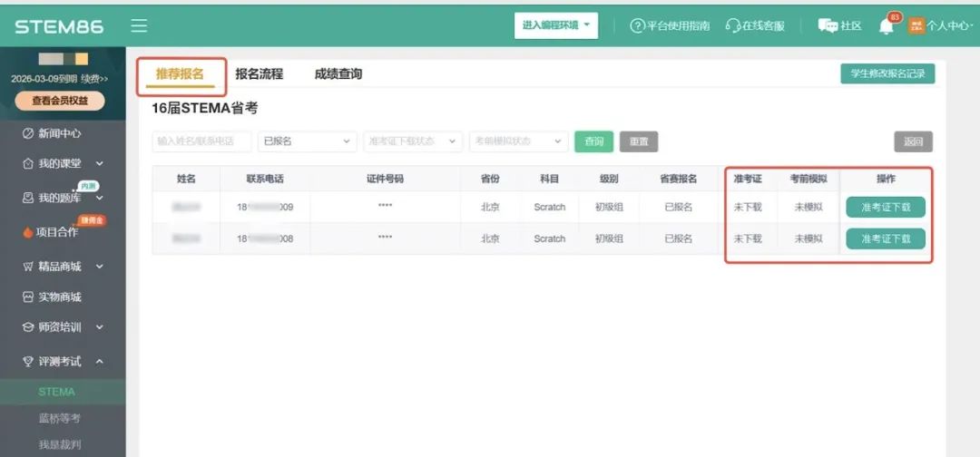Collapse 评测考试 sidebar chevron
This screenshot has width=980, height=457.
tap(100, 362)
